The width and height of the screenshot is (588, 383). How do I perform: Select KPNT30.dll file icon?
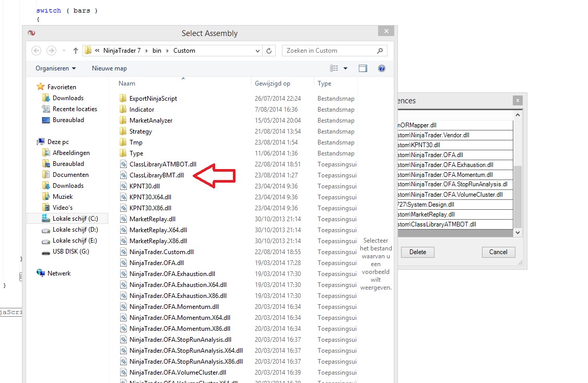123,186
